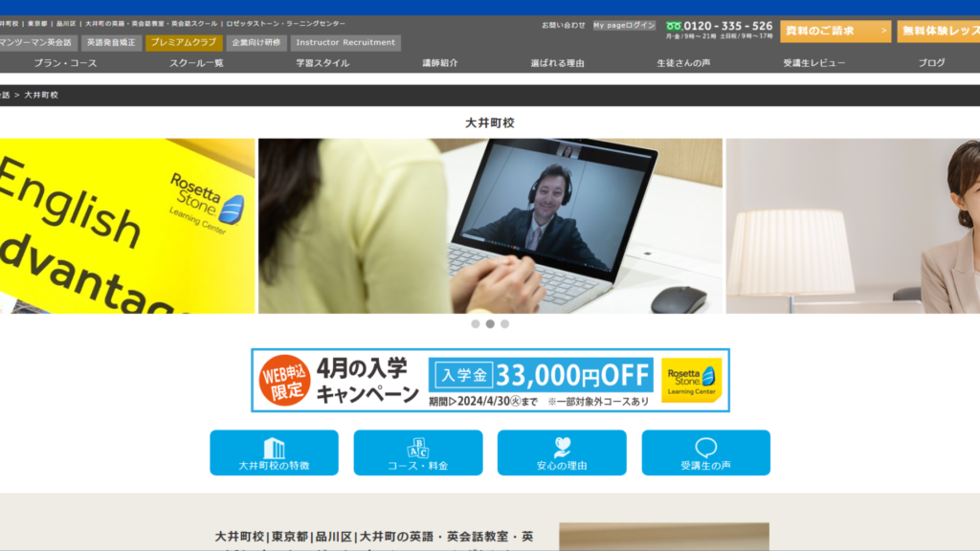Switch to the 英語発音矯正 tab
Image resolution: width=980 pixels, height=551 pixels.
coord(111,42)
